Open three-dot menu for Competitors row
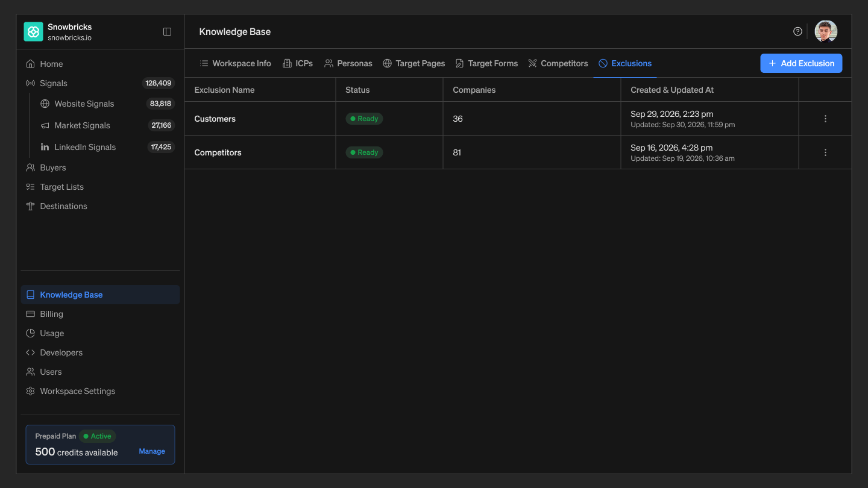The width and height of the screenshot is (868, 488). click(x=825, y=152)
